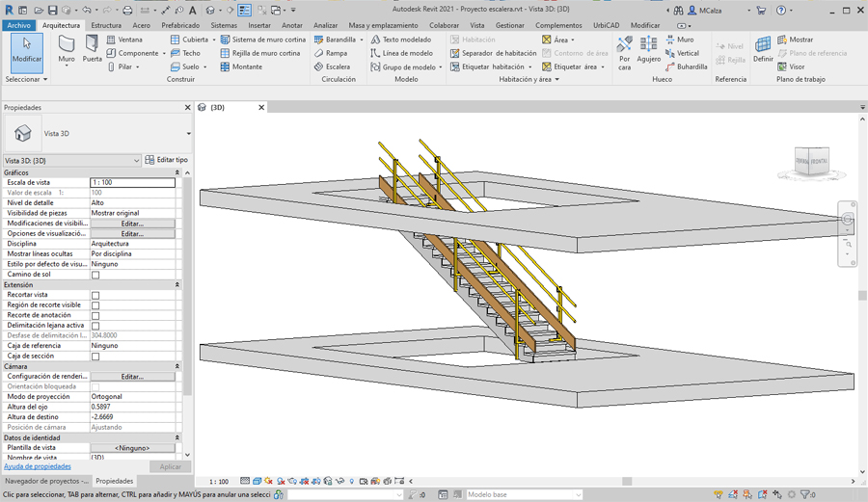Click the ViewCube navigation widget

tap(811, 161)
